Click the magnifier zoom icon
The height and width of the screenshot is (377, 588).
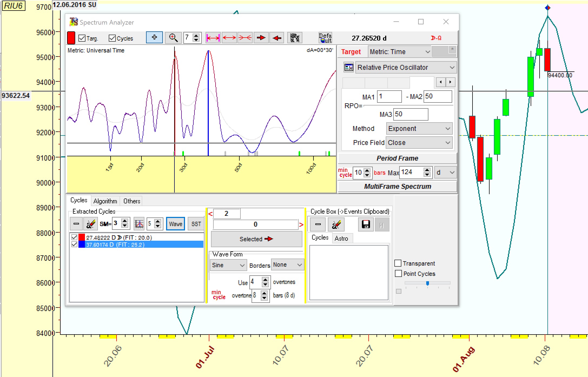[x=173, y=38]
